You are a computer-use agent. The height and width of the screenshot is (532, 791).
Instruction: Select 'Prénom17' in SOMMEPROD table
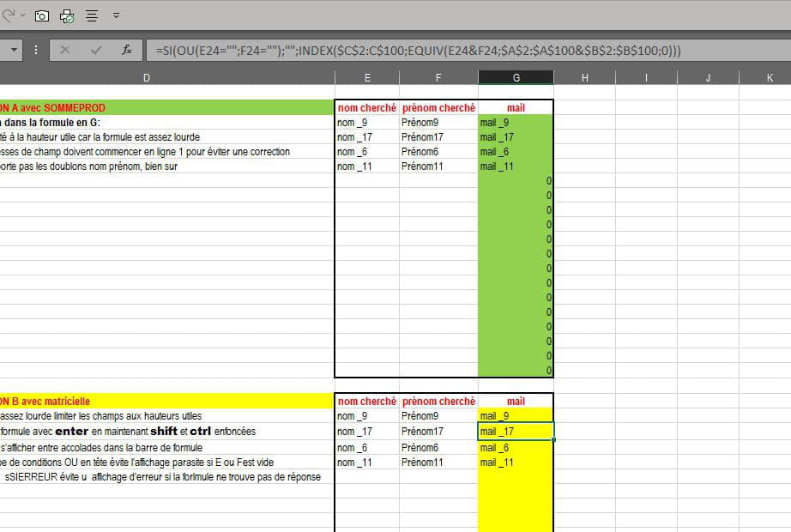[438, 136]
